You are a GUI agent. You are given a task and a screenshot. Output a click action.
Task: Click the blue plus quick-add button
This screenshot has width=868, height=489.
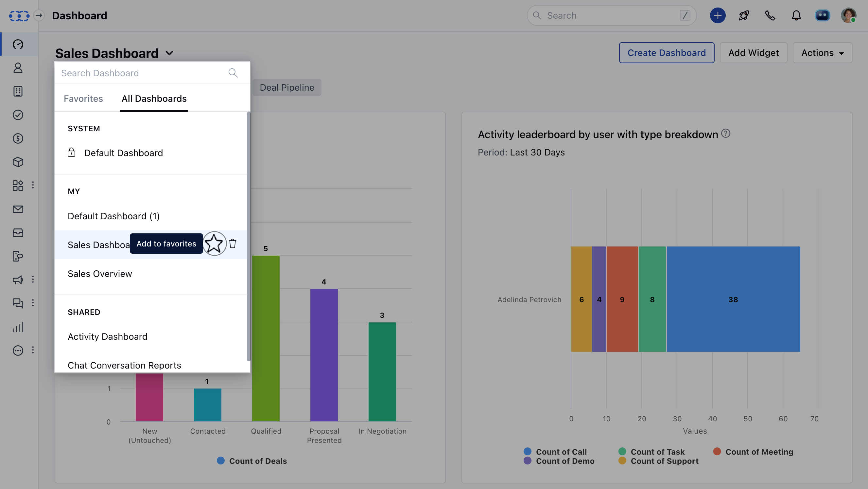tap(717, 15)
